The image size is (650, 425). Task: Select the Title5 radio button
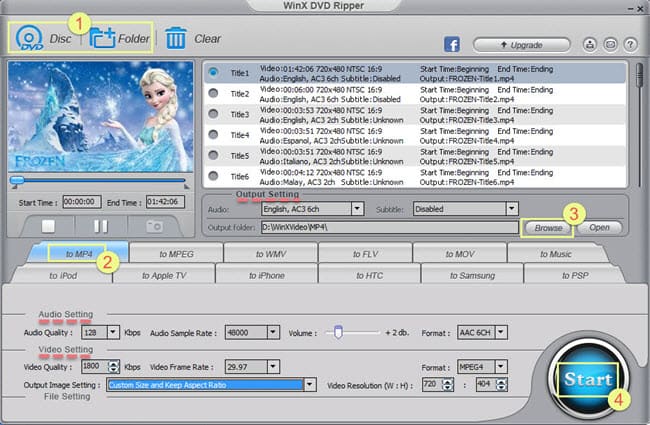tap(213, 155)
